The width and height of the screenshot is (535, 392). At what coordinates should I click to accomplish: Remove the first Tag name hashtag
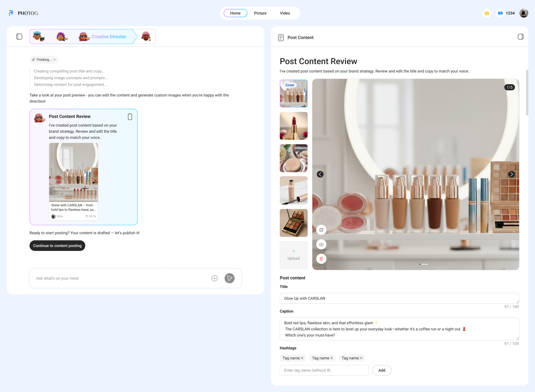(x=302, y=358)
